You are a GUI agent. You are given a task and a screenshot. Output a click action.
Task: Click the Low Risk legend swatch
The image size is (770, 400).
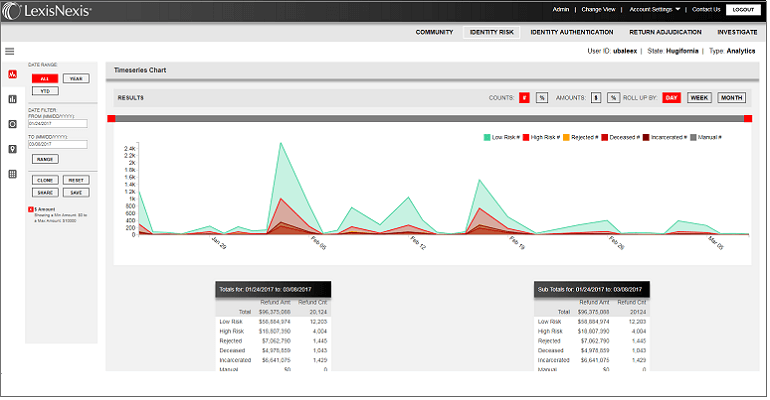(487, 137)
